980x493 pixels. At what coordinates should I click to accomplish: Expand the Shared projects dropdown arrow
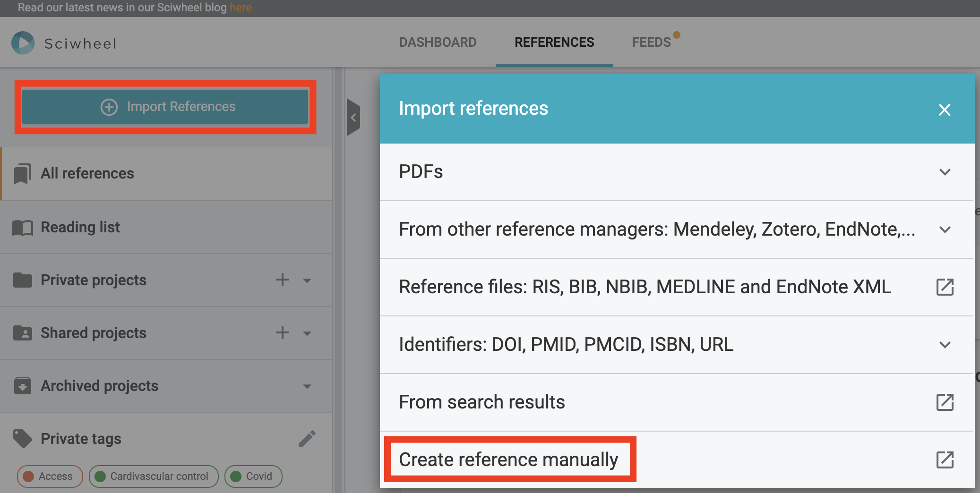(307, 333)
